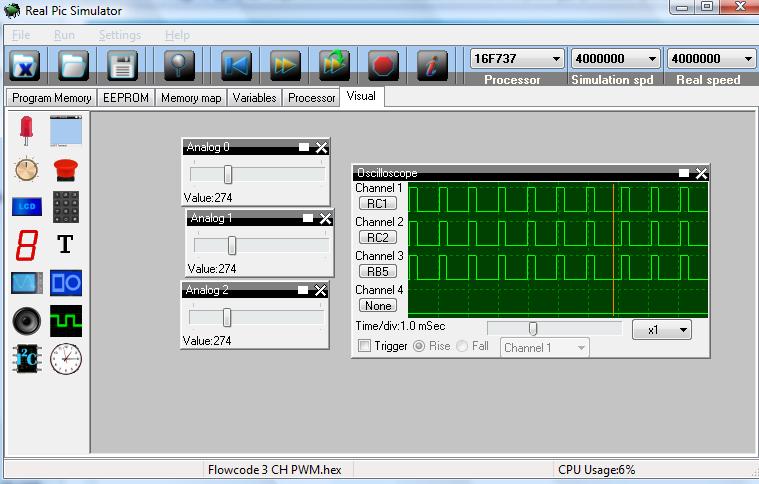Viewport: 759px width, 484px height.
Task: Click the reset-to-start toolbar icon
Action: (x=236, y=65)
